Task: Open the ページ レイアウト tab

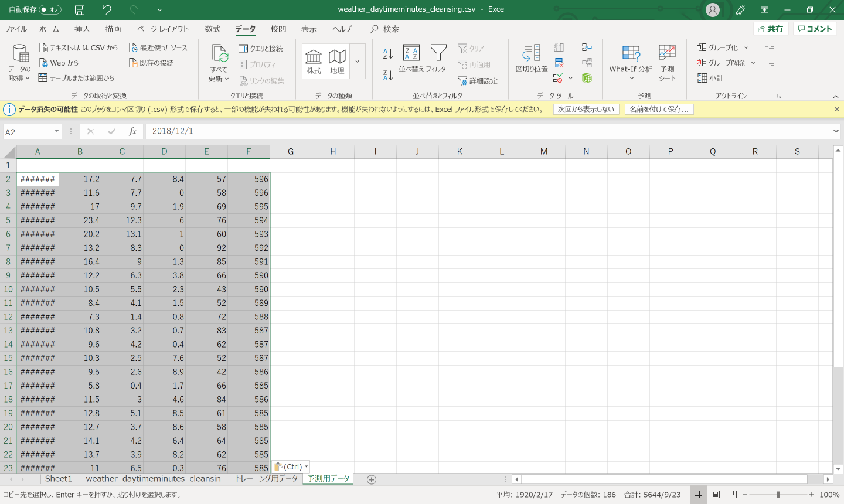Action: pos(163,29)
